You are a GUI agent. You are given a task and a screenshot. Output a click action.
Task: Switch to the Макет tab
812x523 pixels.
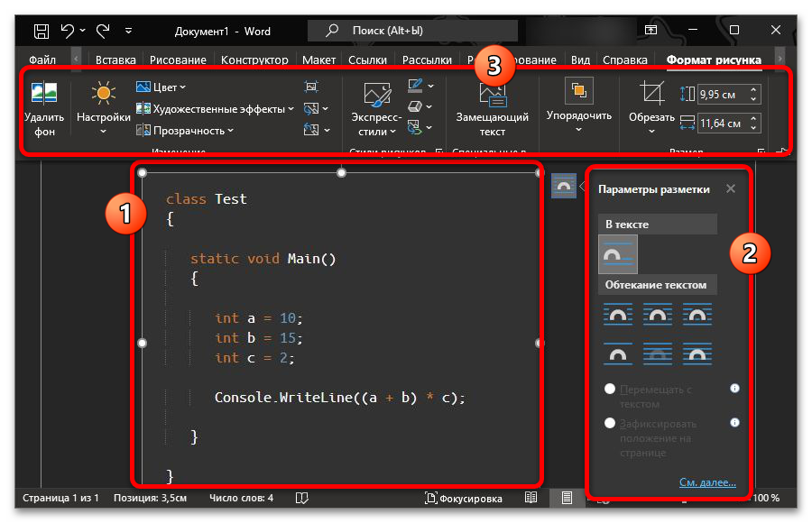point(318,60)
